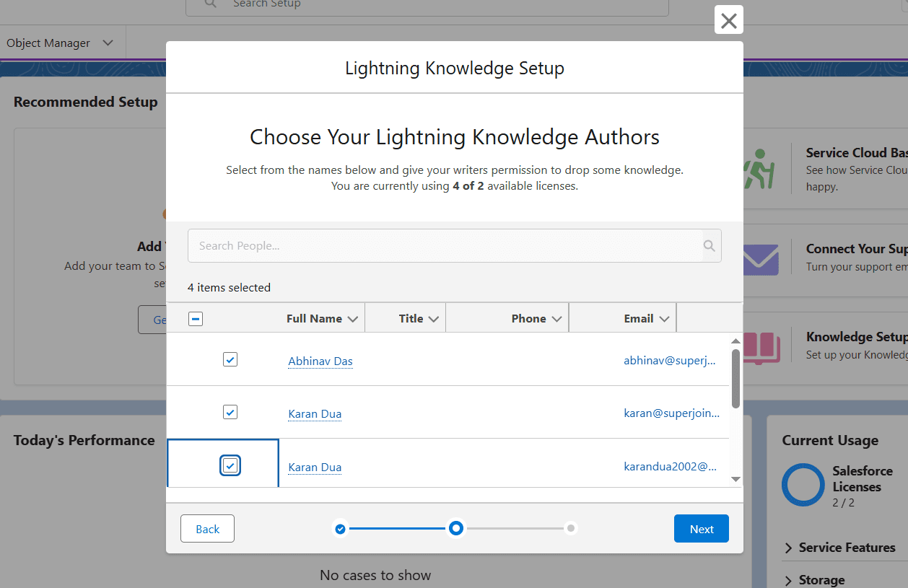Click the current second step indicator
The width and height of the screenshot is (908, 588).
point(455,529)
